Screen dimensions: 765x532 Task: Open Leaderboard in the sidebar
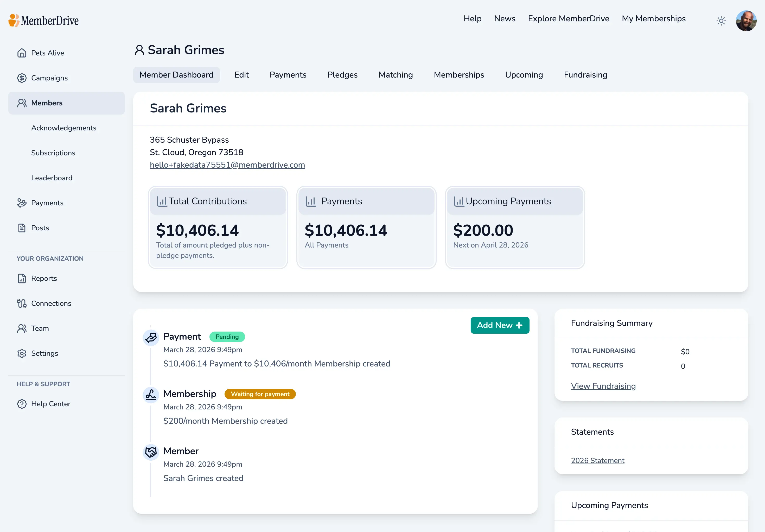[x=52, y=178]
